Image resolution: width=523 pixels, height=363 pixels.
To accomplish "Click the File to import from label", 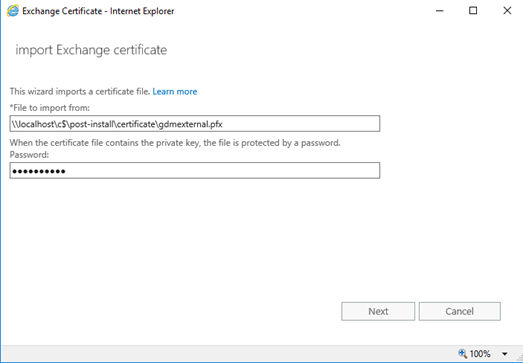I will coord(50,108).
